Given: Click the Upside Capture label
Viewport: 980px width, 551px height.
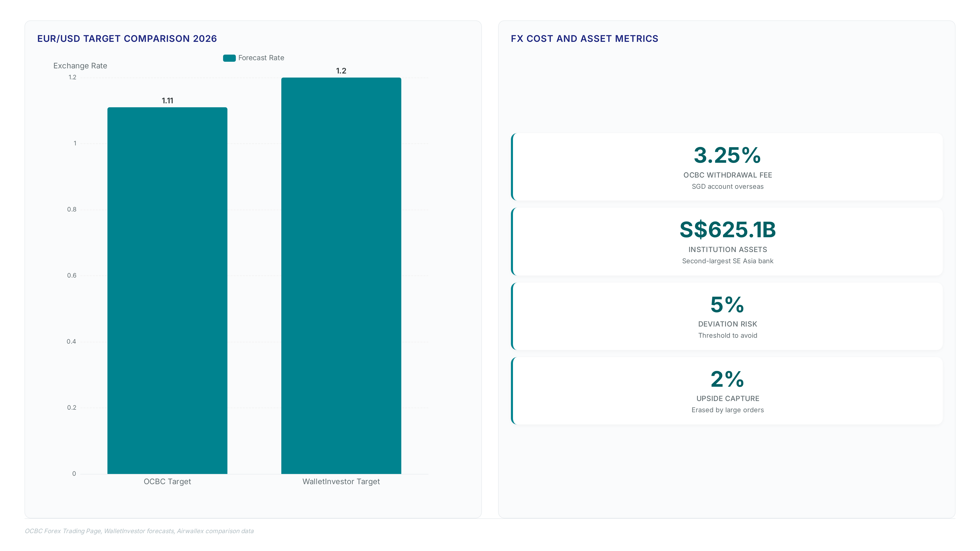Looking at the screenshot, I should click(727, 398).
